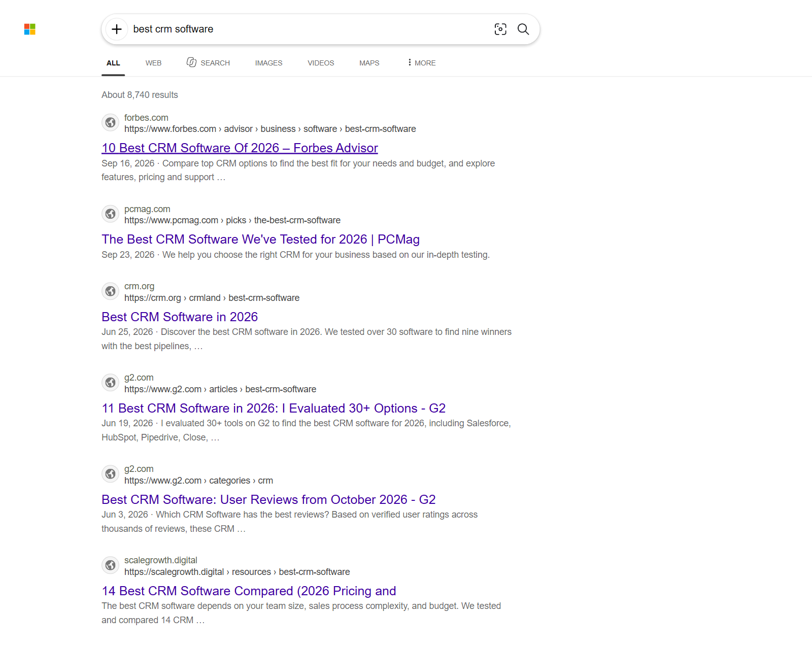The width and height of the screenshot is (812, 647).
Task: Click the PCMag snippet dated Sep 23, 2026
Action: [x=295, y=255]
